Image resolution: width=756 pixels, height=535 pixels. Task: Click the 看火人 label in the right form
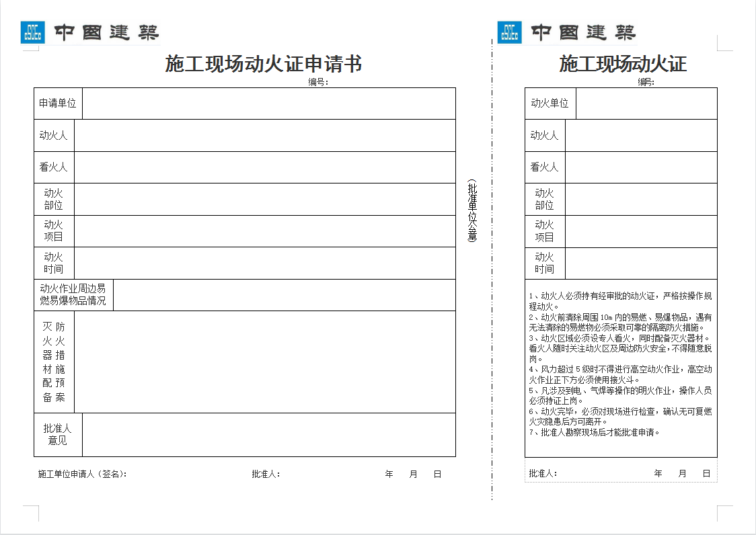pyautogui.click(x=545, y=167)
